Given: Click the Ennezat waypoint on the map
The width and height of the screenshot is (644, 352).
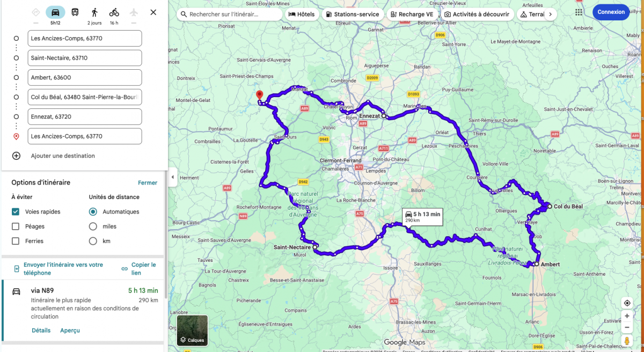Looking at the screenshot, I should pos(384,115).
